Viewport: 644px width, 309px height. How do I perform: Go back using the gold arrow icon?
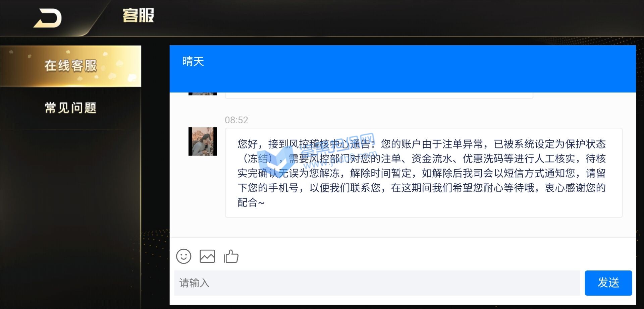click(48, 18)
